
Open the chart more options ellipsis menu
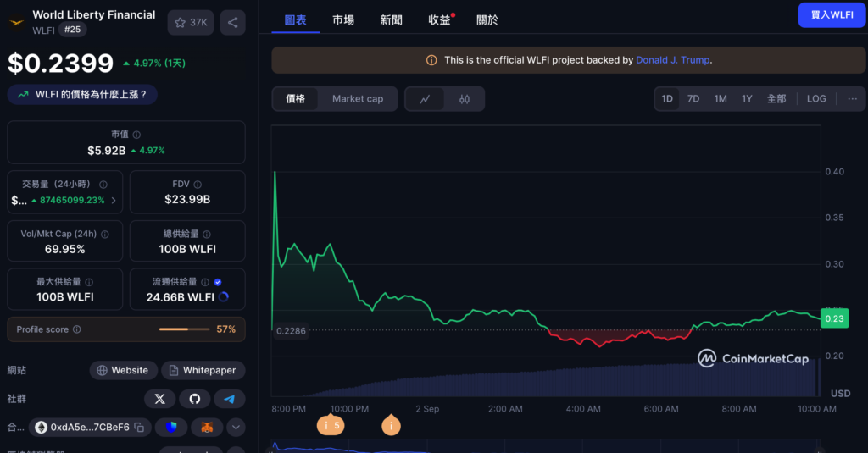852,99
